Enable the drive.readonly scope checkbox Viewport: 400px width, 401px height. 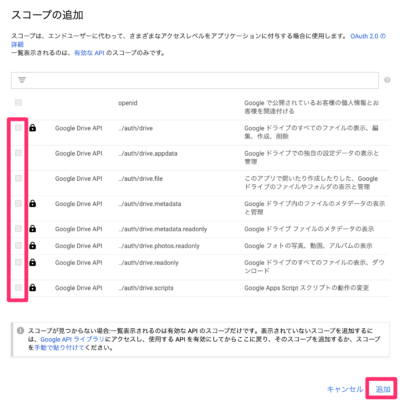[x=18, y=262]
